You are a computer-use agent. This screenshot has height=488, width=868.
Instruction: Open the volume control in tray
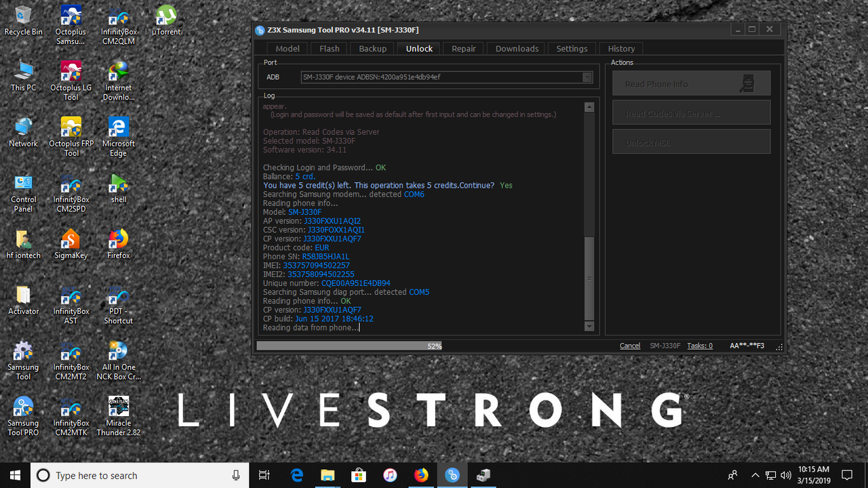click(786, 475)
